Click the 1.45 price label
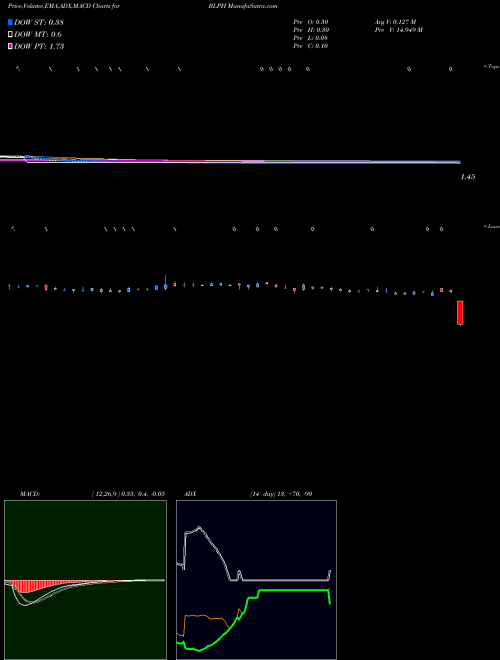Image resolution: width=500 pixels, height=660 pixels. pyautogui.click(x=468, y=177)
